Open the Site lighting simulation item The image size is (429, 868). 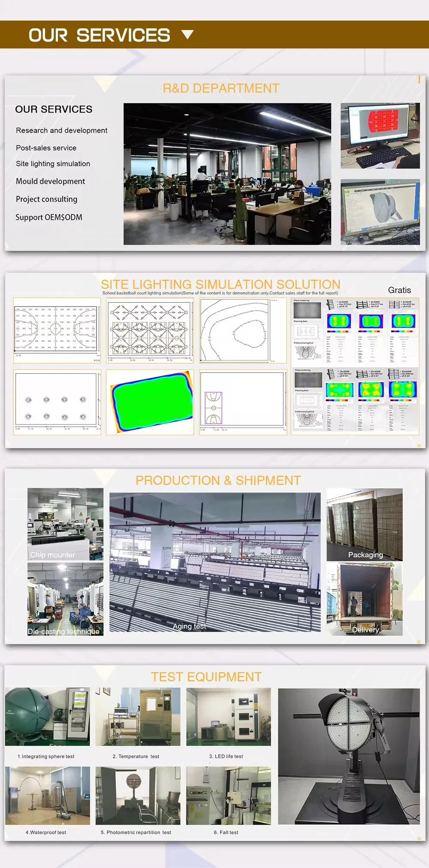coord(53,164)
